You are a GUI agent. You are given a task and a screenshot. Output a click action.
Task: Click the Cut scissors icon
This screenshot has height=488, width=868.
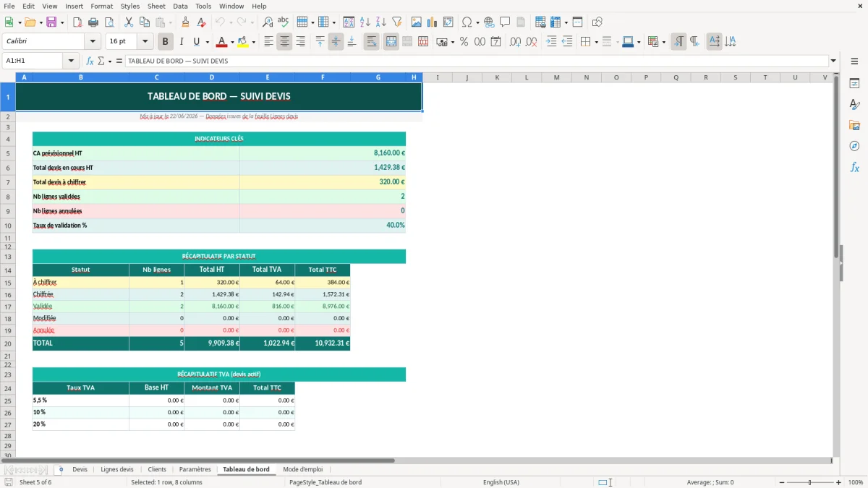(128, 22)
